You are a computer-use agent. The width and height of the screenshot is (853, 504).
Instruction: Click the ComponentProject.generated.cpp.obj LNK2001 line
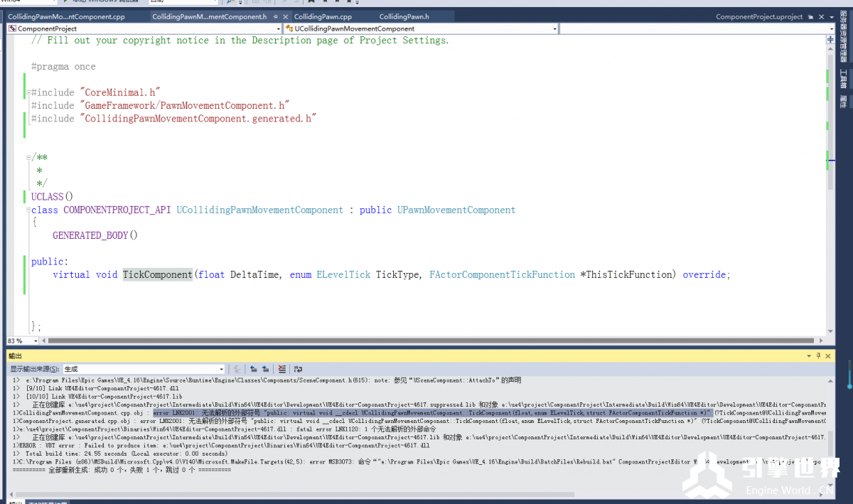[x=419, y=421]
